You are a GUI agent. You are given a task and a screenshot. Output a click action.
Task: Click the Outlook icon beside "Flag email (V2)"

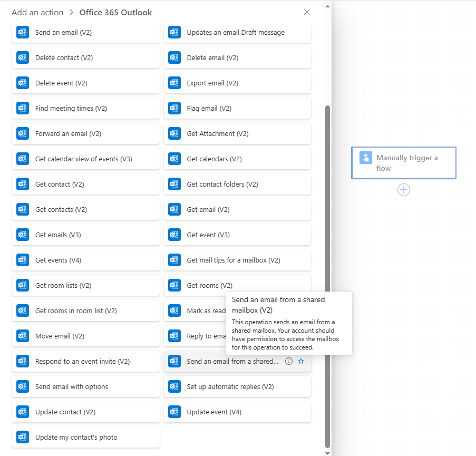pyautogui.click(x=174, y=108)
